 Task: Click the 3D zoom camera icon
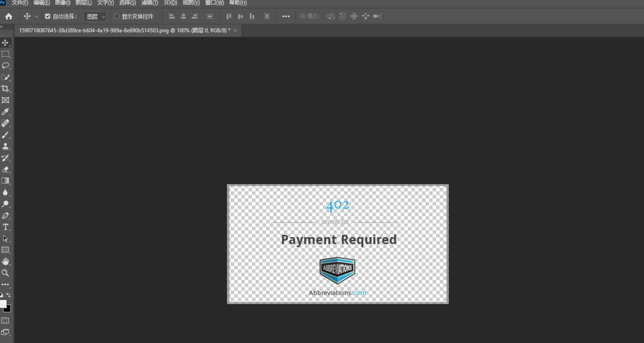[377, 16]
